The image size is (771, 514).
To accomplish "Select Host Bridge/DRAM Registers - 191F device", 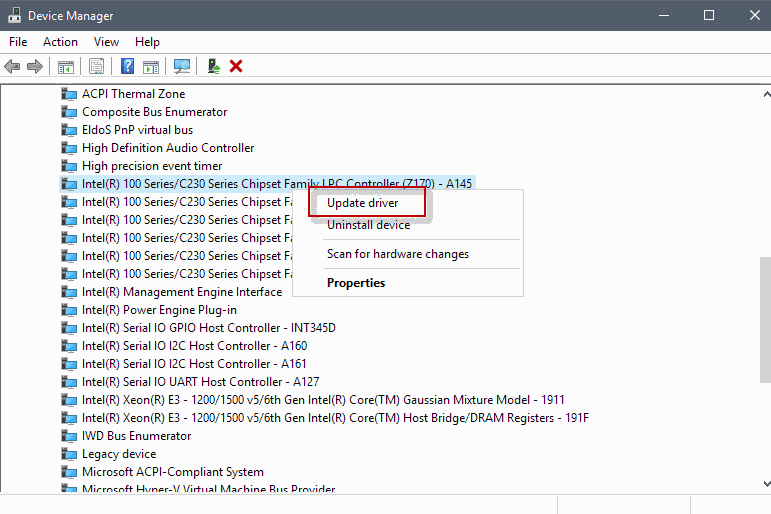I will pyautogui.click(x=335, y=418).
